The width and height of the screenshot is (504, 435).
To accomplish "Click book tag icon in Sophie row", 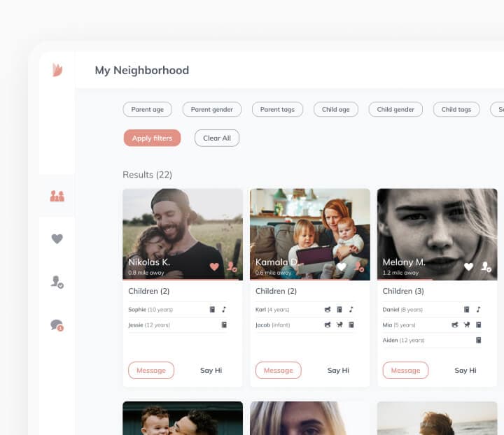I will point(212,309).
